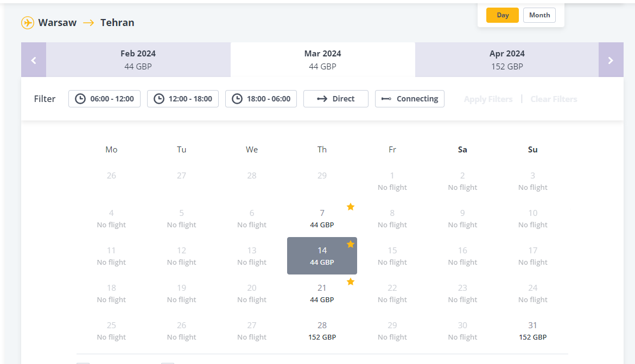Click the star on March 7

pyautogui.click(x=351, y=207)
